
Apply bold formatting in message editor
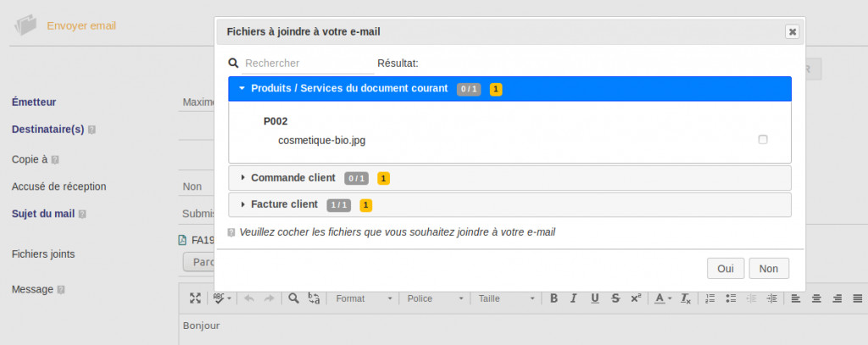(x=554, y=298)
